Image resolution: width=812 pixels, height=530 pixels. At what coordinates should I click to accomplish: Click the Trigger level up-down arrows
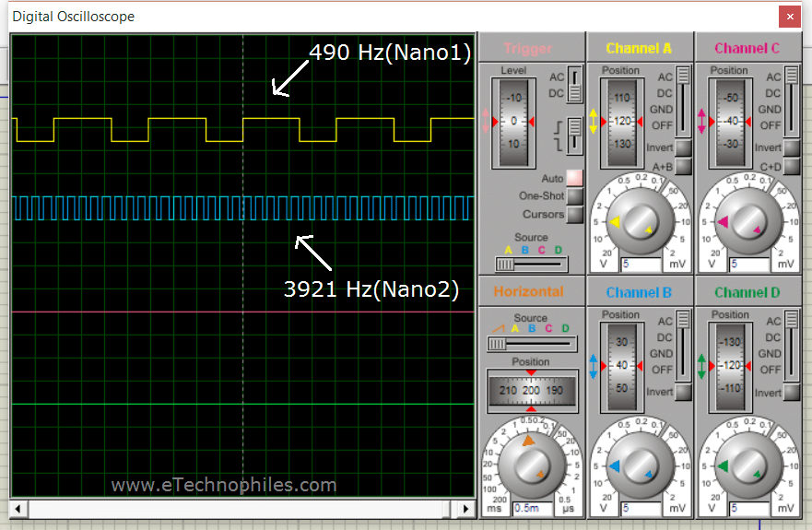[485, 122]
